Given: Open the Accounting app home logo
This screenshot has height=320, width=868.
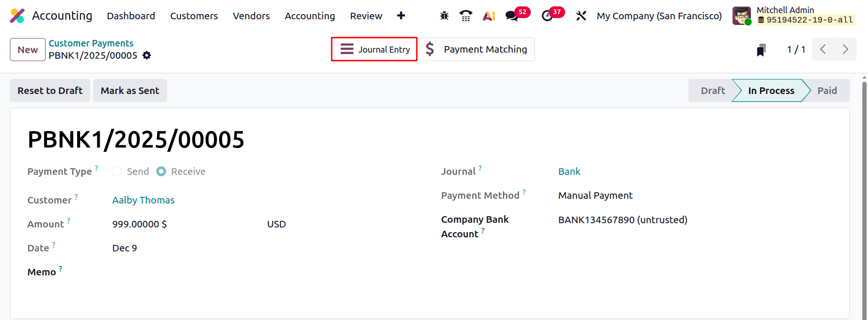Looking at the screenshot, I should 17,16.
